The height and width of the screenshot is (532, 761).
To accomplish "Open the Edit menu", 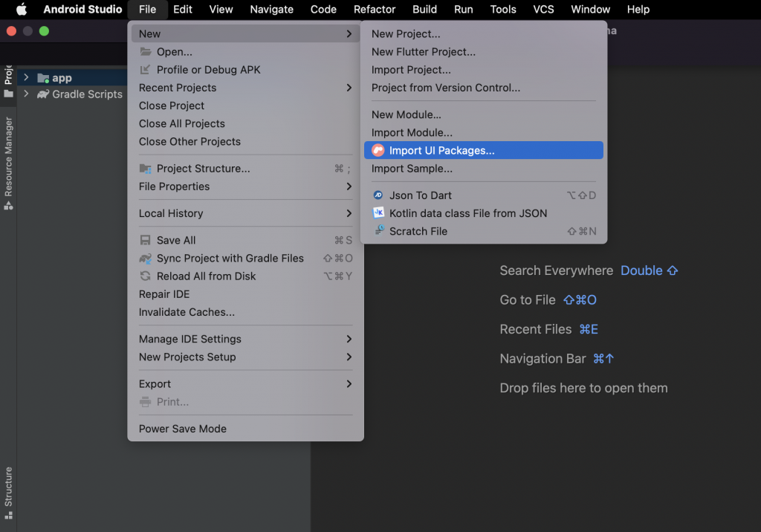I will pos(183,9).
